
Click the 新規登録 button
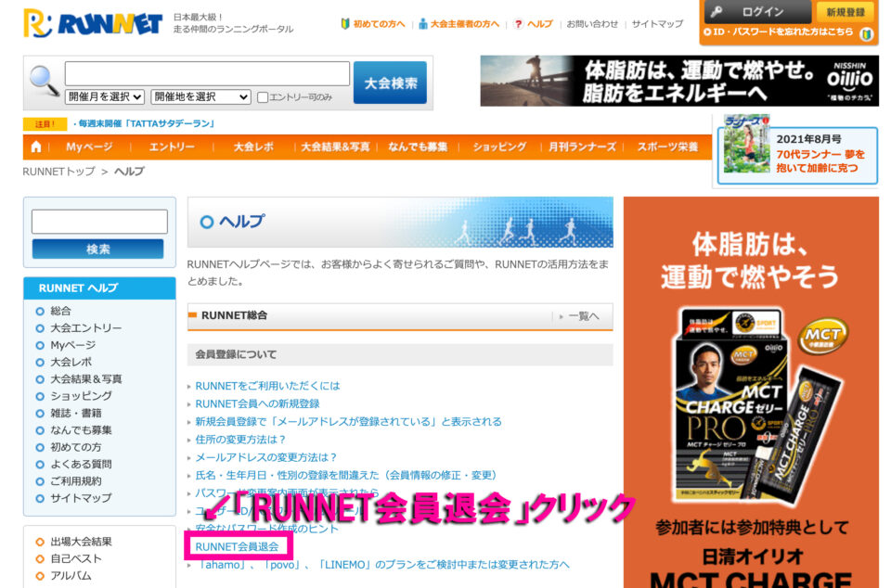pos(846,12)
